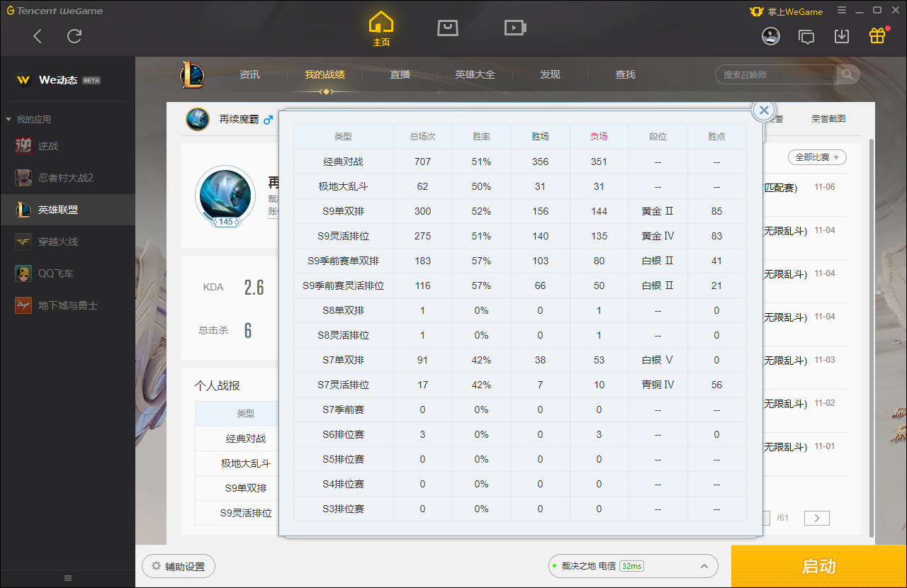
Task: Click the 32ms ping indicator
Action: click(631, 566)
